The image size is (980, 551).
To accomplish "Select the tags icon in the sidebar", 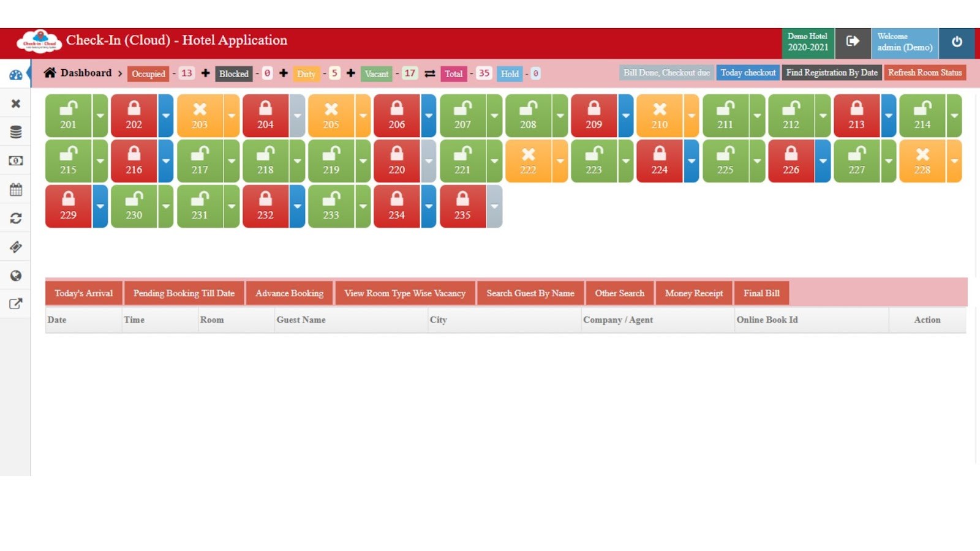I will [15, 247].
